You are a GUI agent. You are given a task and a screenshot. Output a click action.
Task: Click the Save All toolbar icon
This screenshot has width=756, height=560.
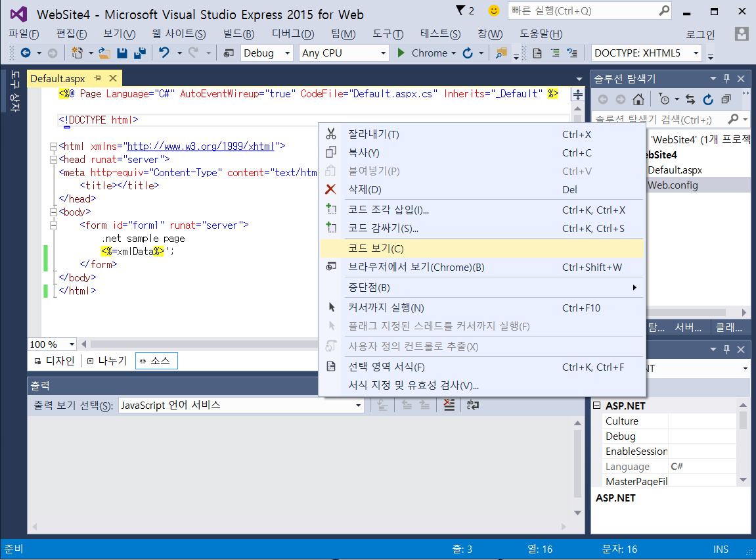[x=139, y=53]
